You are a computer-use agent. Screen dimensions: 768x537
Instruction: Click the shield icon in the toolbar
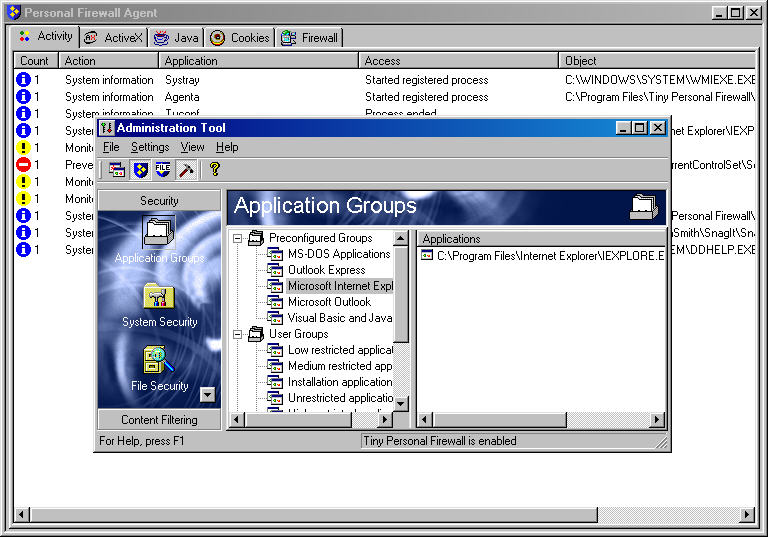140,170
